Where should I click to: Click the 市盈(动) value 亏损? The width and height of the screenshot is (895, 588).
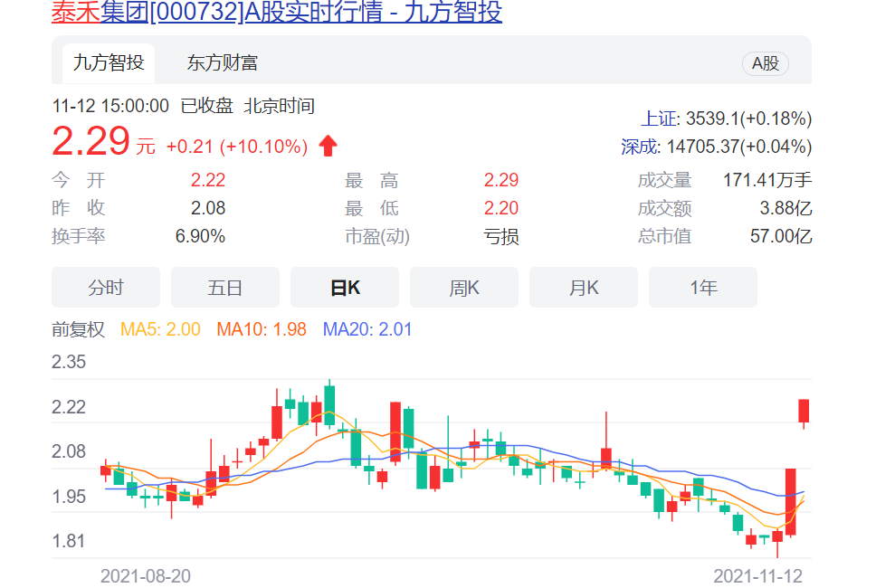tap(501, 236)
